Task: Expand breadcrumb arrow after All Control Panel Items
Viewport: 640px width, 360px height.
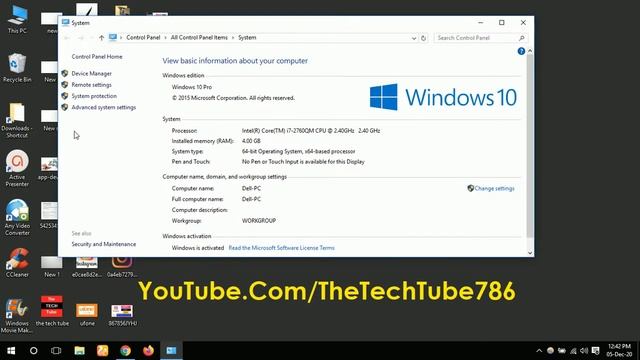Action: click(233, 38)
